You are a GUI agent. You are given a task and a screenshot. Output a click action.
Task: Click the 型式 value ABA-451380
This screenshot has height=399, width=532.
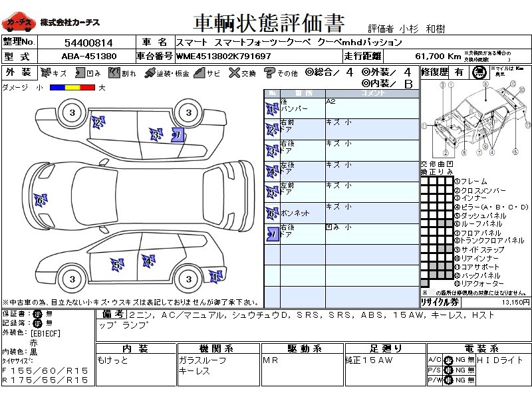point(89,57)
